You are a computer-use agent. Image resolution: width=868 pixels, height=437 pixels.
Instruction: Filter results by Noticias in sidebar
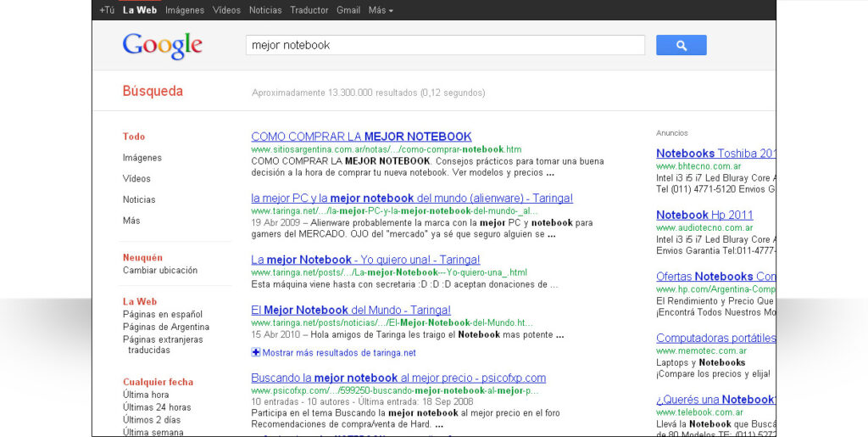pos(139,199)
